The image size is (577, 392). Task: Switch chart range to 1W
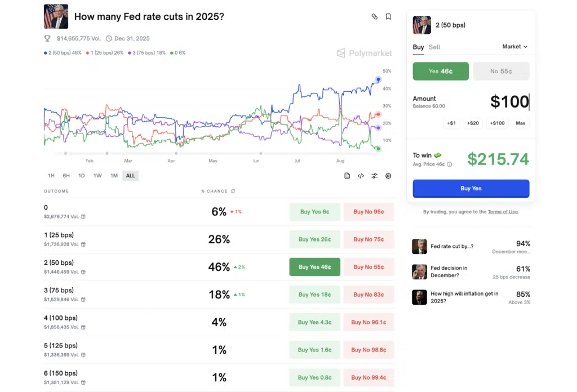coord(97,176)
